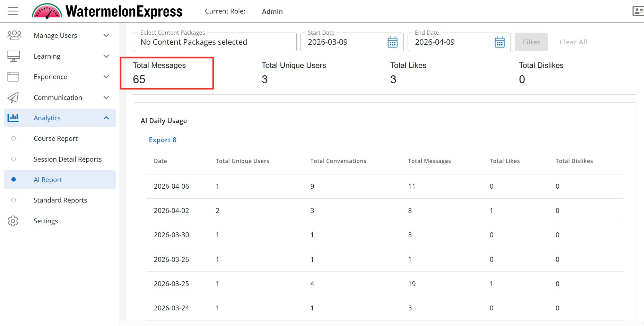Select the Standard Reports radio bullet
Viewport: 644px width, 326px height.
[14, 200]
